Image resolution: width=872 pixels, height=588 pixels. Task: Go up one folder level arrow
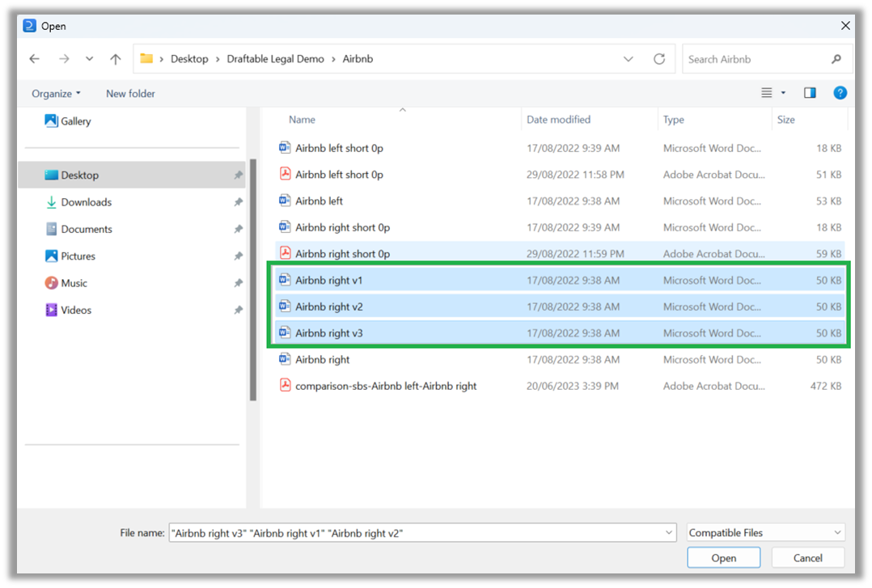[115, 59]
